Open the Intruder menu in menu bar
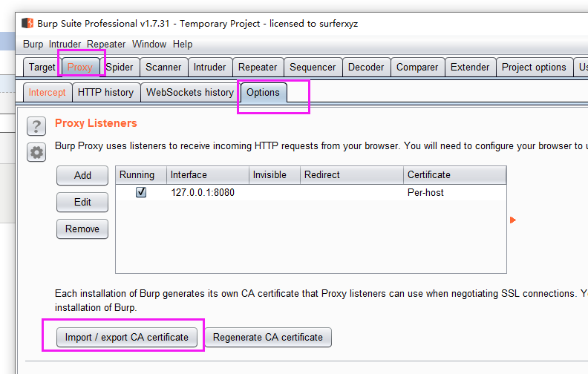588x374 pixels. coord(65,45)
